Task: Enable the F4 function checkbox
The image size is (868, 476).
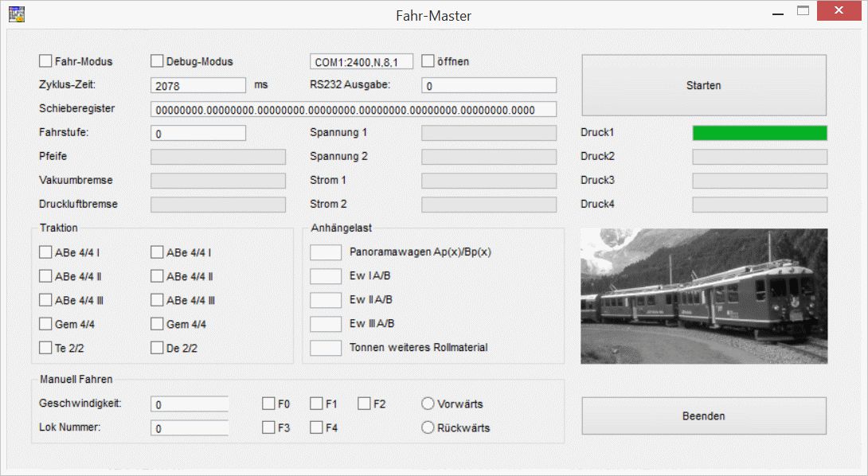Action: [316, 427]
